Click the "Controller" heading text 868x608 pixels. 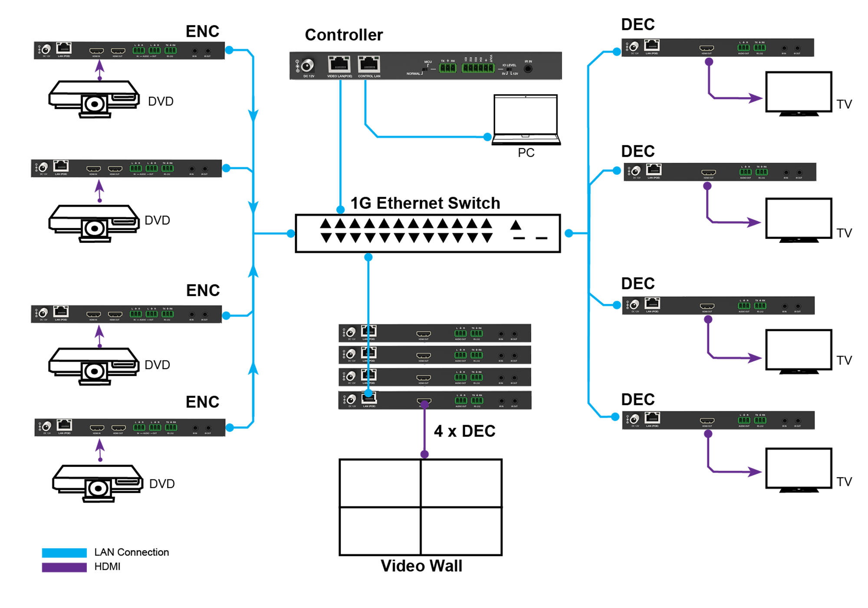344,35
